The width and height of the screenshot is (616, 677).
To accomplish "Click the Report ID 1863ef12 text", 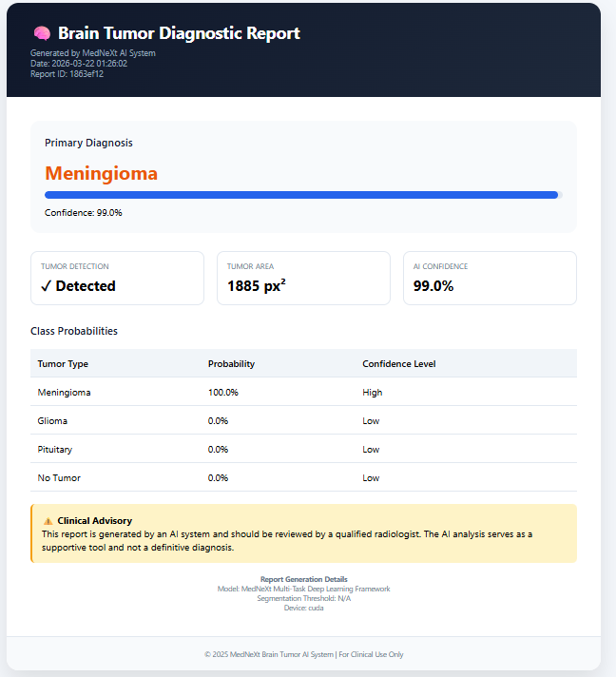I will click(67, 74).
